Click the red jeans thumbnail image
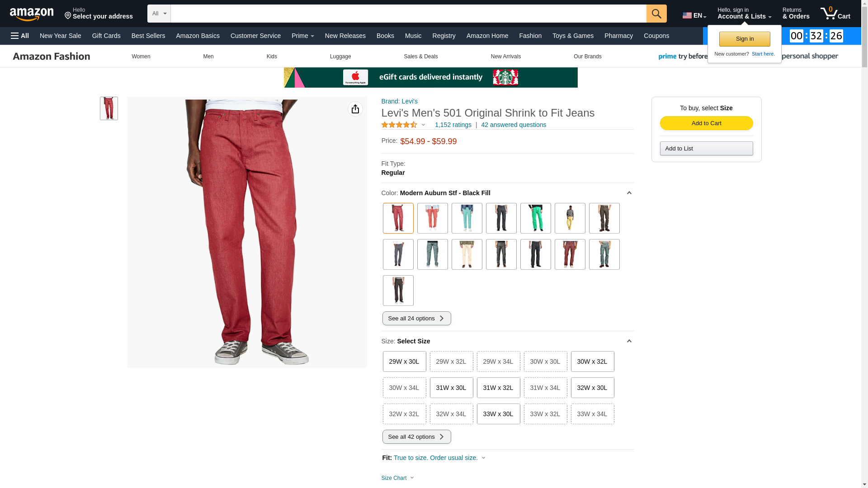Screen dimensions: 868x488 (x=109, y=108)
